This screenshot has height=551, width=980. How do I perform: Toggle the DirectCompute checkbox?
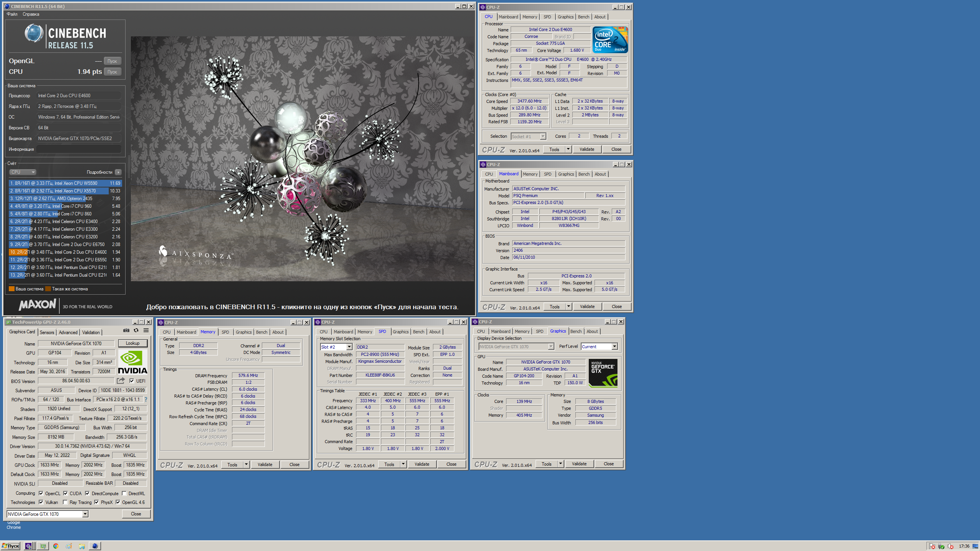[87, 493]
